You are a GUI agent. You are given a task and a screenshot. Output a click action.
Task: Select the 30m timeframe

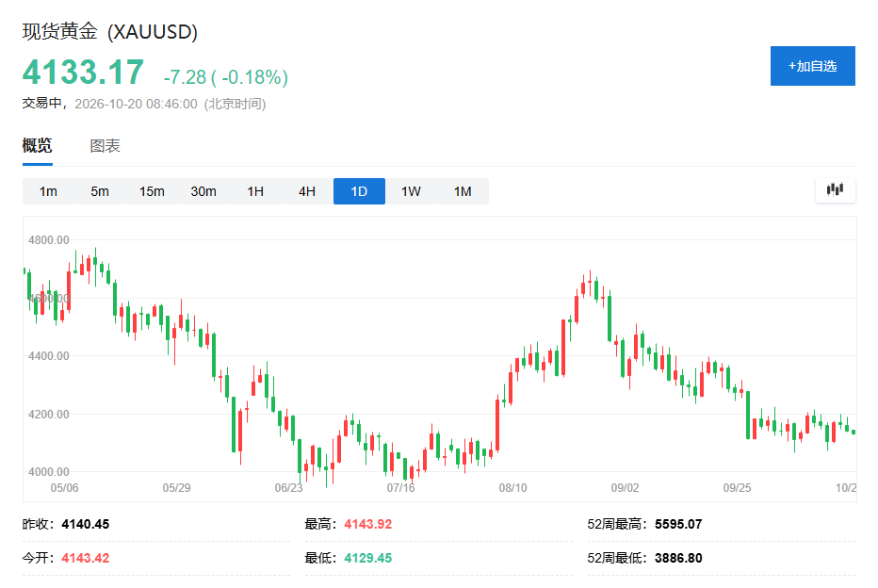203,191
